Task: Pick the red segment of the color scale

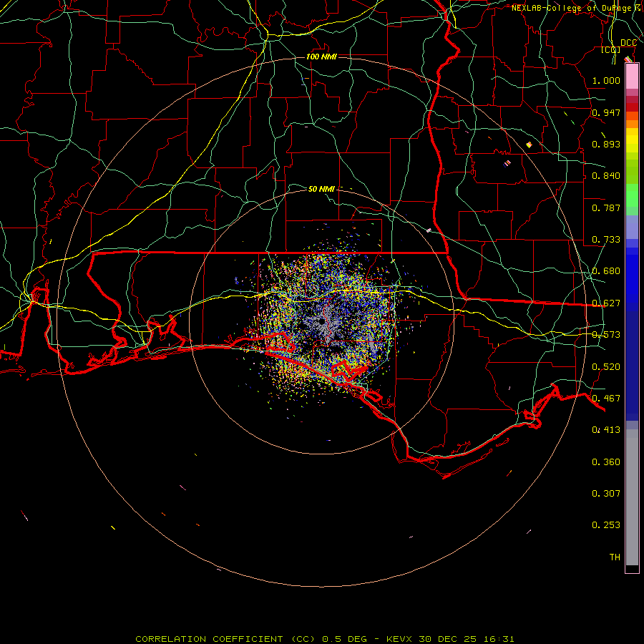Action: (x=632, y=107)
